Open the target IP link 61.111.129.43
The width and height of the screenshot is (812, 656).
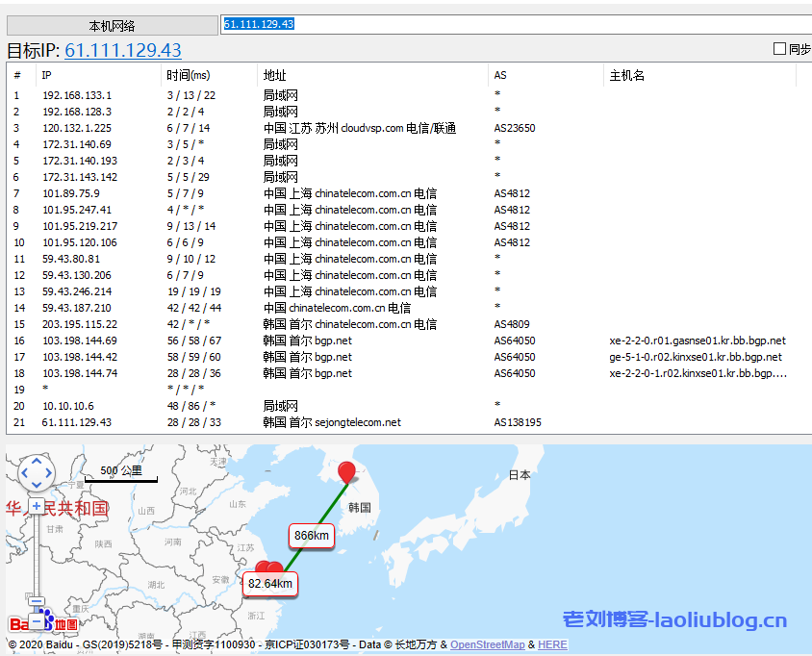[123, 51]
